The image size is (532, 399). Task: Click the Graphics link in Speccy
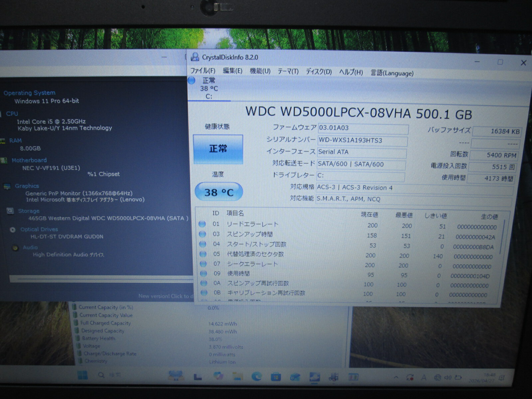click(27, 186)
